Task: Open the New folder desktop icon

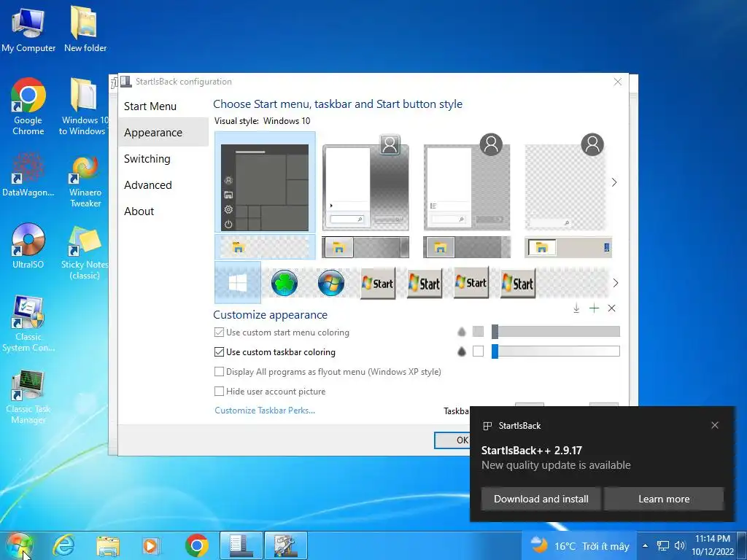Action: pyautogui.click(x=85, y=28)
